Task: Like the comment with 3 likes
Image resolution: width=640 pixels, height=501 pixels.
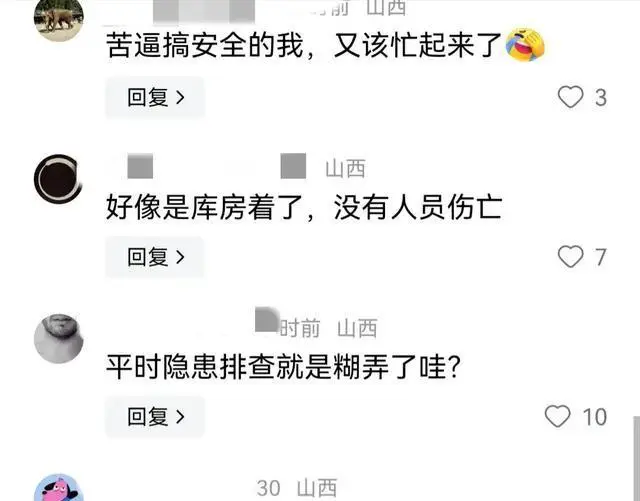Action: [570, 97]
